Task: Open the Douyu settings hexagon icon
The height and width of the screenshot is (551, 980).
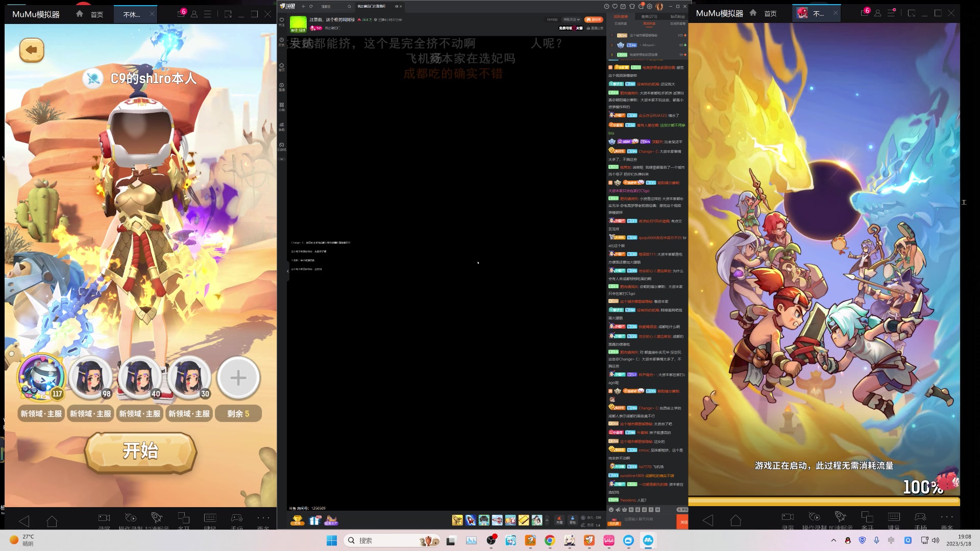Action: (649, 7)
